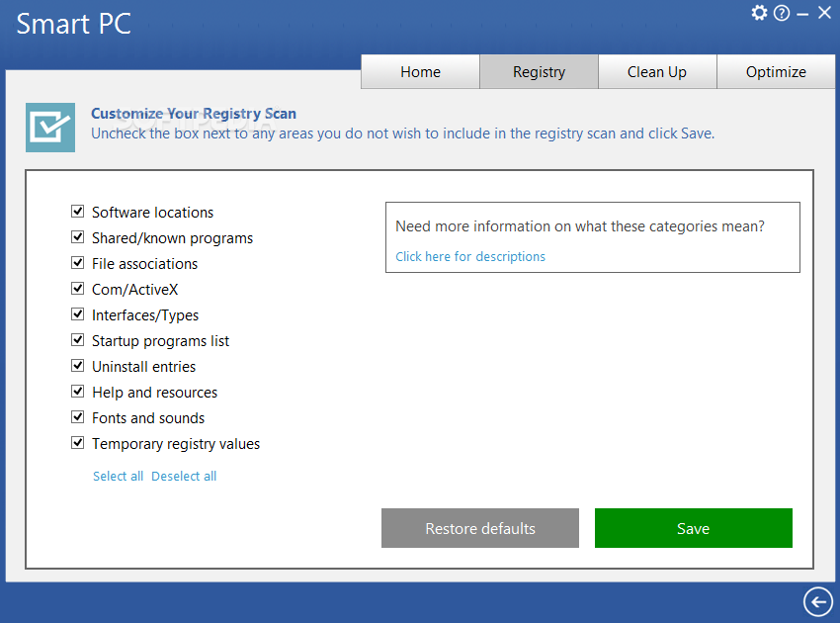Click the registry scan checkmark icon
The height and width of the screenshot is (623, 840).
[x=50, y=128]
